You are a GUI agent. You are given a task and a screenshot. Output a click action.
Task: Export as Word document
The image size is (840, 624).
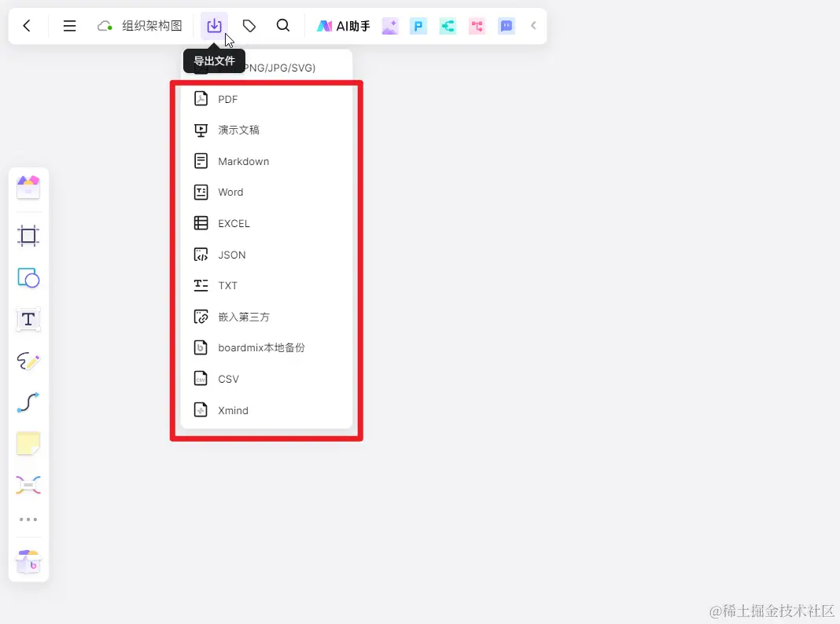[267, 192]
